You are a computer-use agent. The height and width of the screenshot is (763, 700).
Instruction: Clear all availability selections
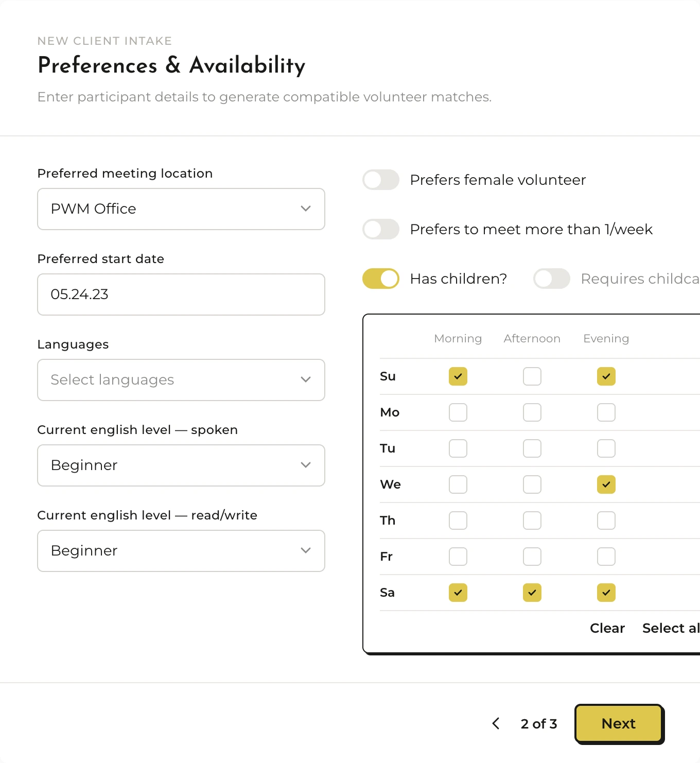click(x=607, y=628)
